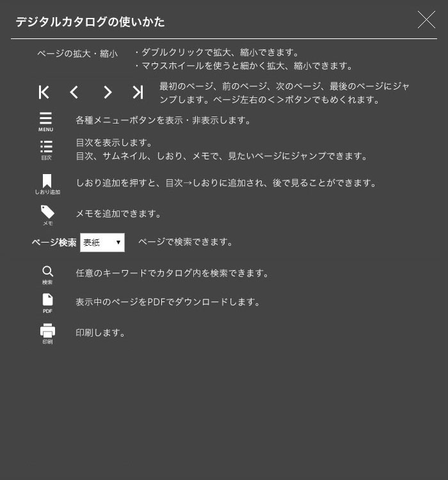Open the 検索 magnifier icon
448x480 pixels.
pos(47,275)
